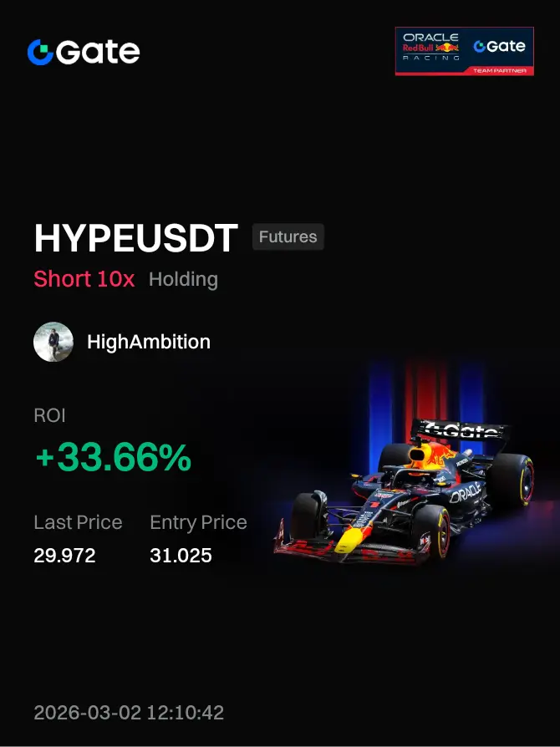Click the timestamp 2026-03-02 12:10:42
560x747 pixels.
(x=129, y=713)
